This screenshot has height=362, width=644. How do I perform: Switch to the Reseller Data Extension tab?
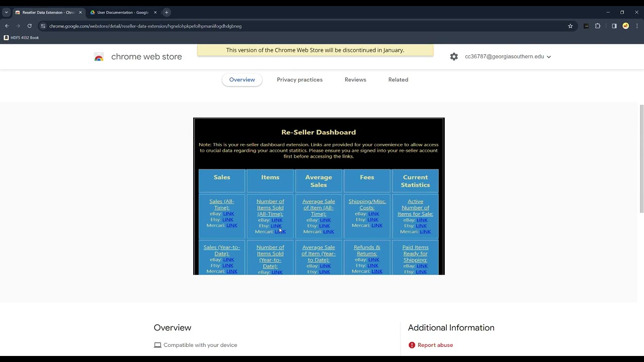[x=48, y=12]
